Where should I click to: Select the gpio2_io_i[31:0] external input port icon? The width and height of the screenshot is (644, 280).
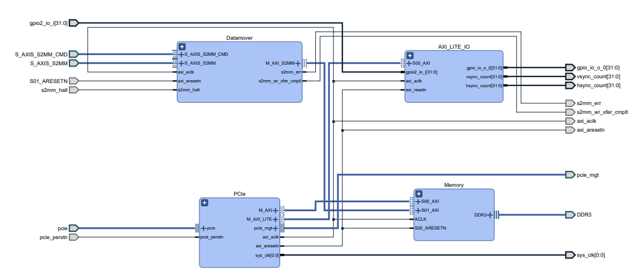[74, 23]
